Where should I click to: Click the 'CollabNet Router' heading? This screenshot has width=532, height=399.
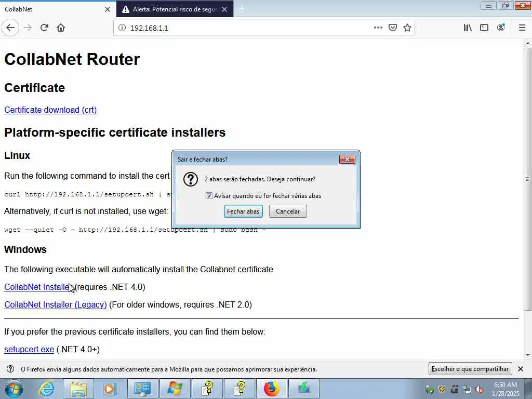(x=72, y=59)
